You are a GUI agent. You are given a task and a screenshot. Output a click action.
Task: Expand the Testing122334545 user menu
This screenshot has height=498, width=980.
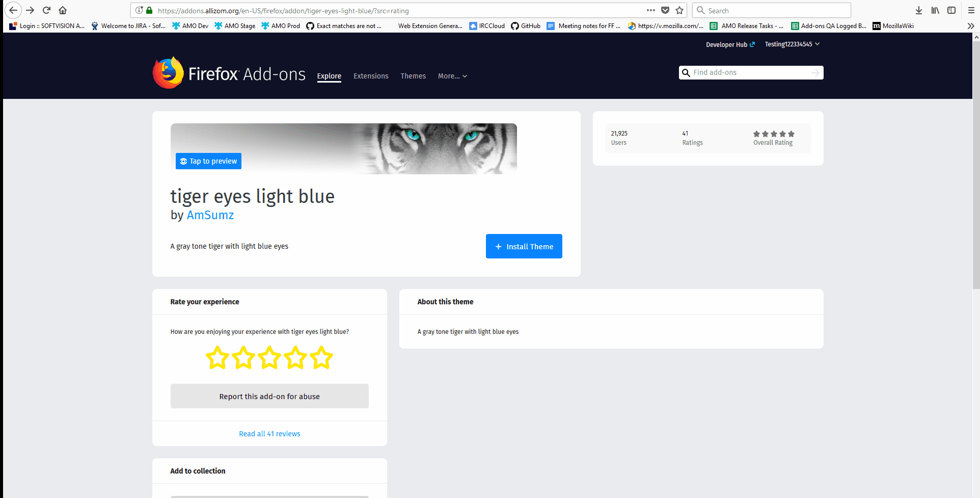click(x=792, y=44)
